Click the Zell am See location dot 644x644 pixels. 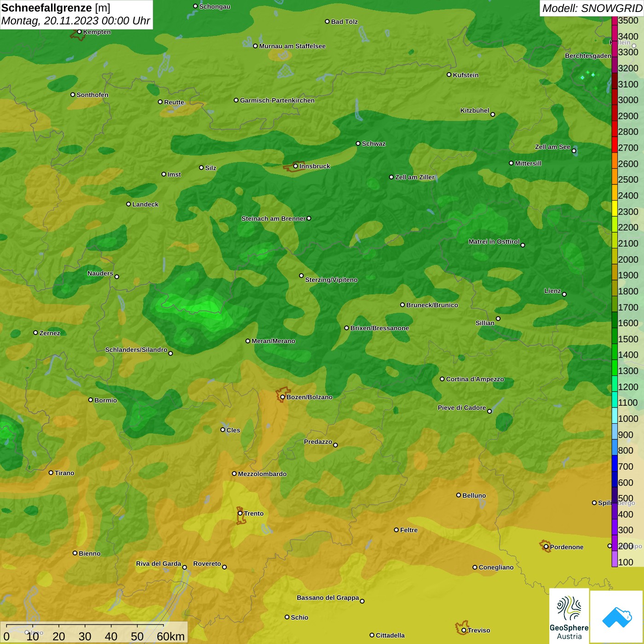coord(574,151)
